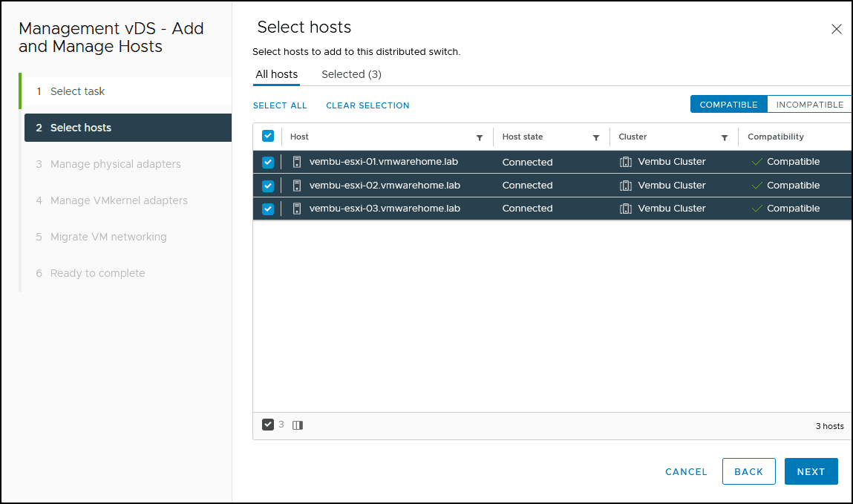853x504 pixels.
Task: Open the Host state column filter
Action: 596,137
